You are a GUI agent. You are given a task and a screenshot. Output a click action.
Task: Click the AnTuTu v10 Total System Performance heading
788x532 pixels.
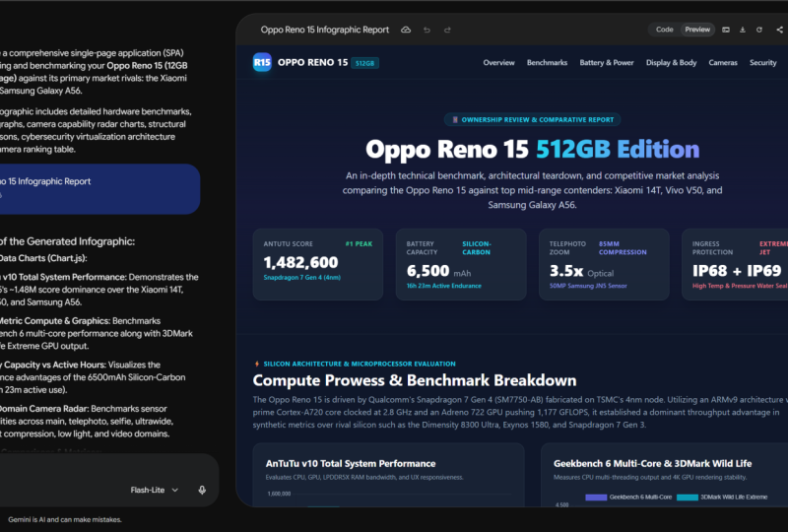point(351,464)
